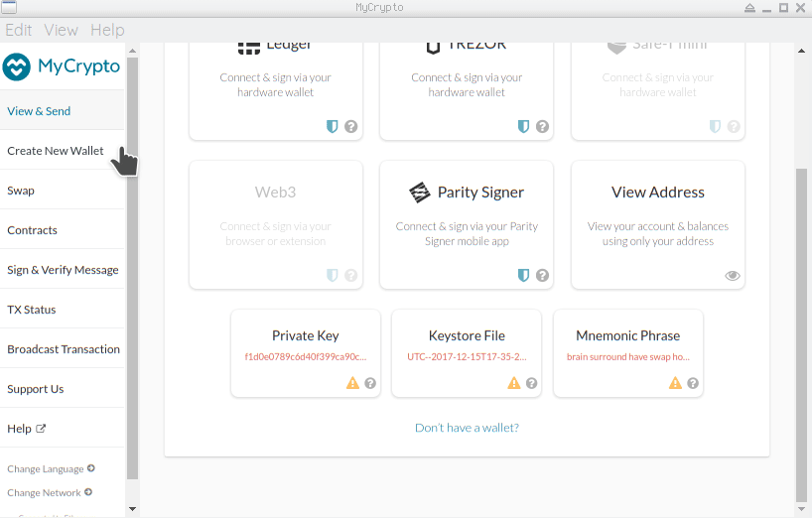
Task: Click the MyCrypto heart logo icon
Action: pos(17,66)
